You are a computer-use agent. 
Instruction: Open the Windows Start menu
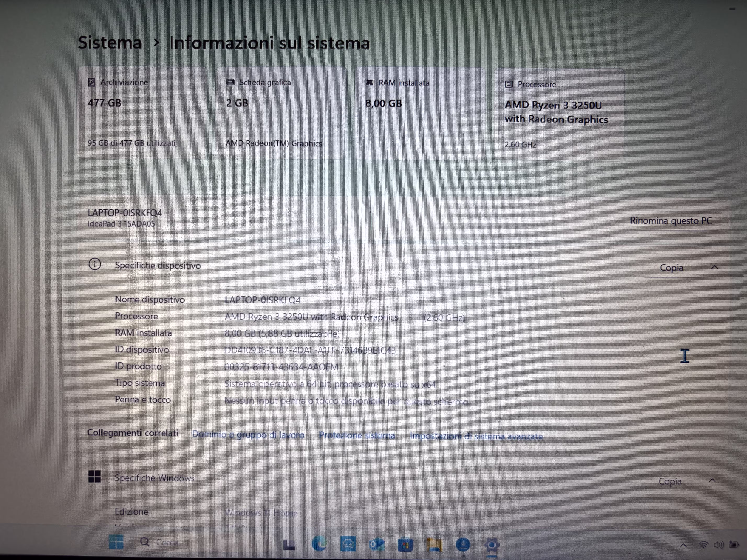point(116,542)
